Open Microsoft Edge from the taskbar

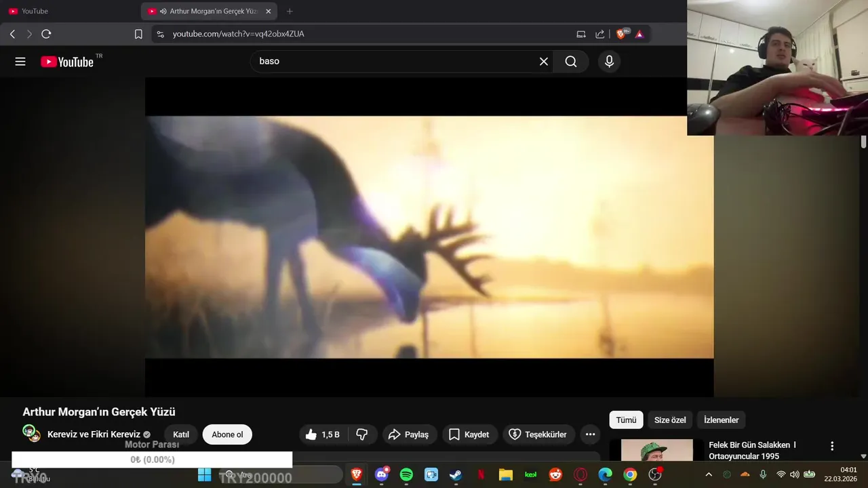coord(605,474)
